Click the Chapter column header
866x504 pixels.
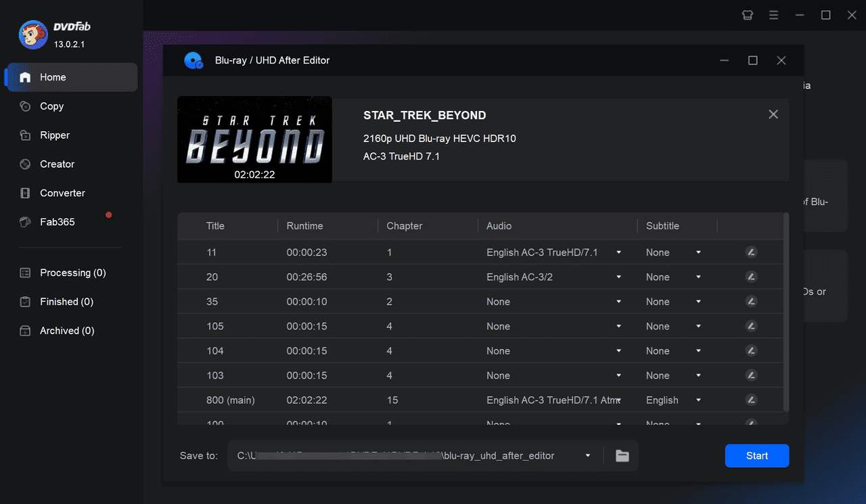click(405, 226)
